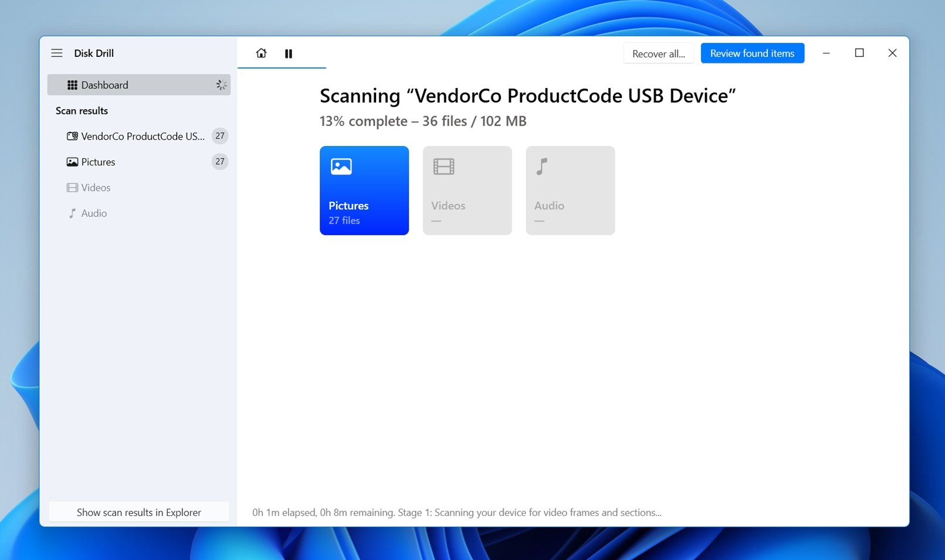The image size is (945, 560).
Task: Open Videos category in sidebar
Action: click(x=139, y=188)
